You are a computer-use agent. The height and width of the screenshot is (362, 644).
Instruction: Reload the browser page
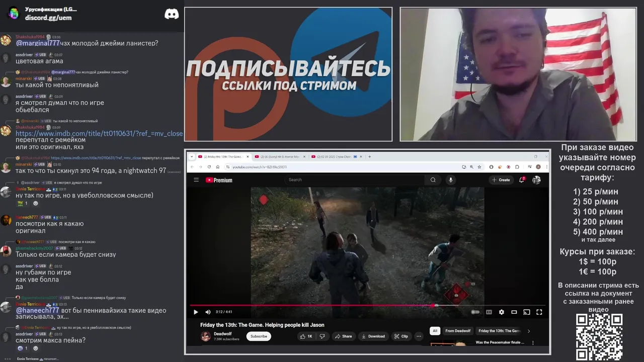[x=209, y=167]
